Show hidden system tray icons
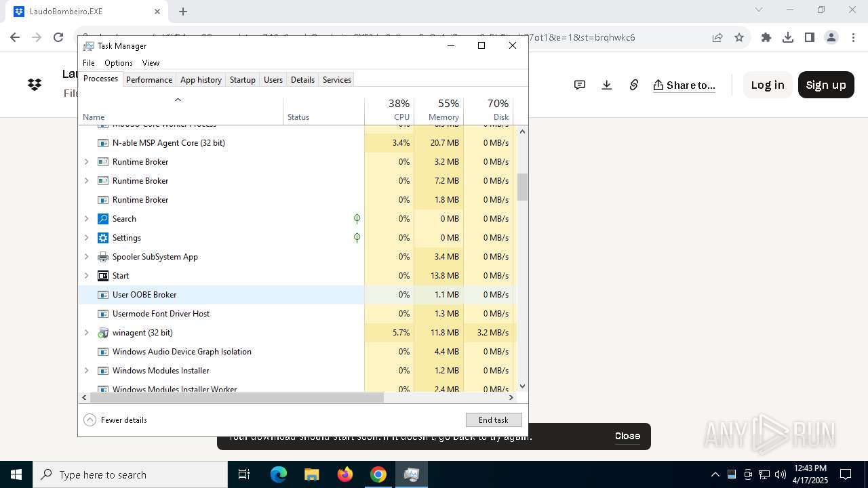This screenshot has height=488, width=868. click(x=715, y=474)
